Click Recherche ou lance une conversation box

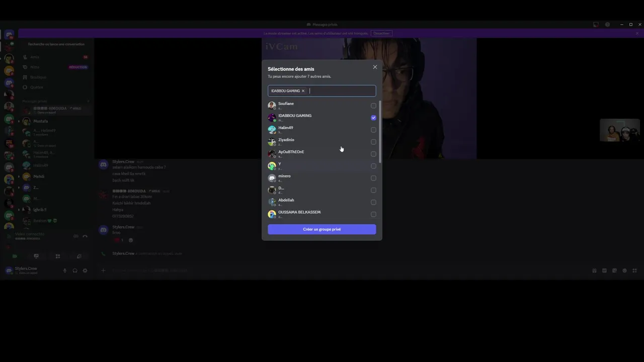[x=56, y=44]
